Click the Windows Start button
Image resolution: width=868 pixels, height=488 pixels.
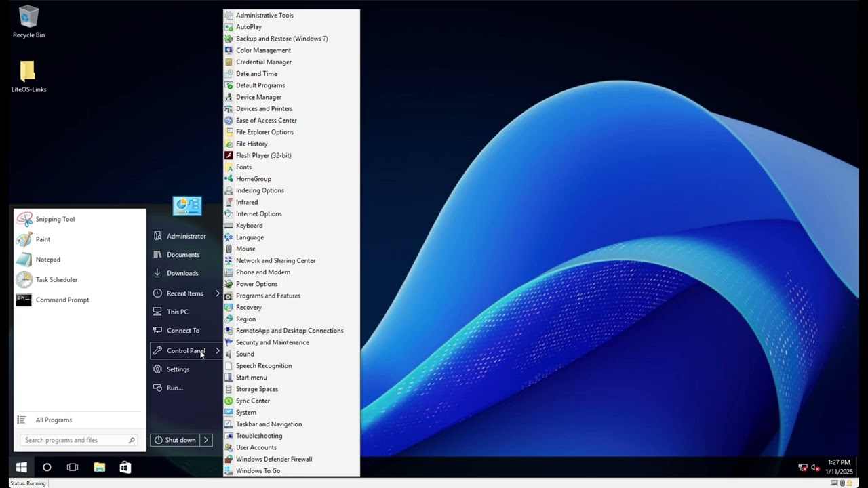(21, 467)
